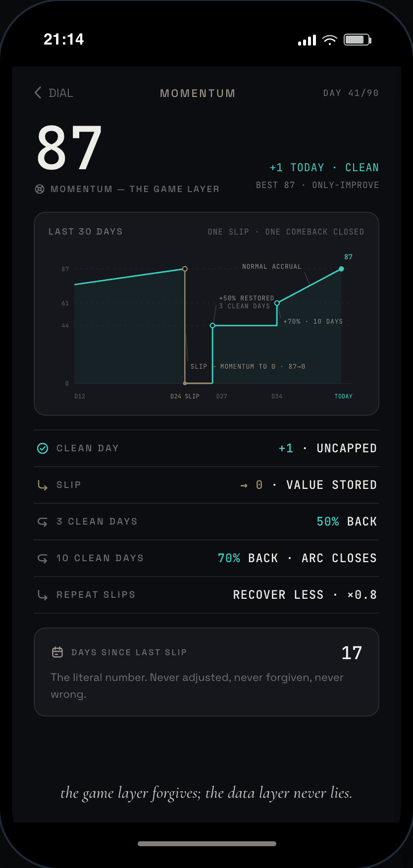Click the TODAY point at chart peak

point(341,269)
